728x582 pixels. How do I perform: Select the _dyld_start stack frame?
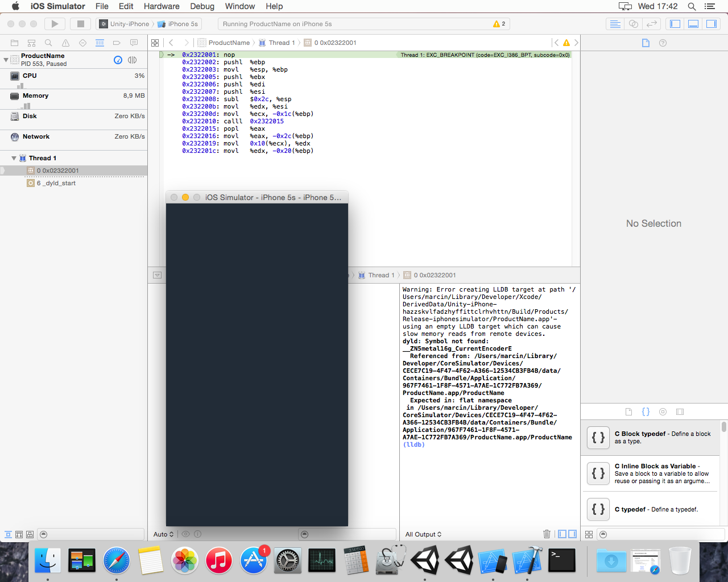click(56, 183)
